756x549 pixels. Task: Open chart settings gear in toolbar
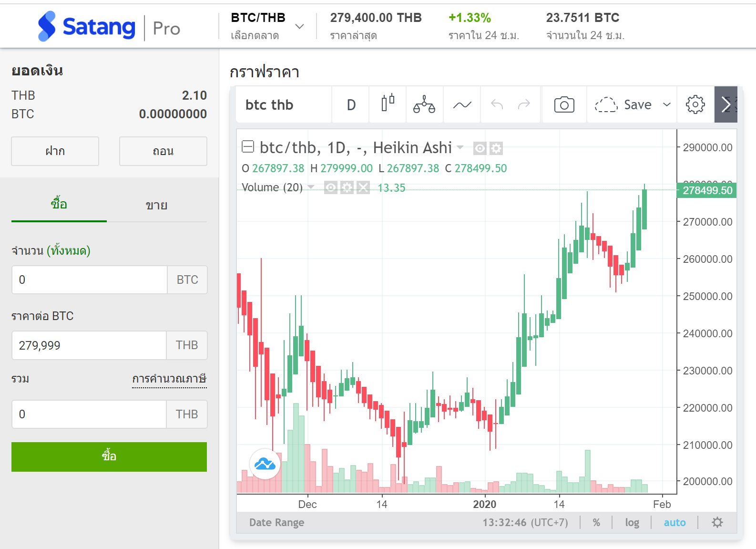pyautogui.click(x=695, y=104)
